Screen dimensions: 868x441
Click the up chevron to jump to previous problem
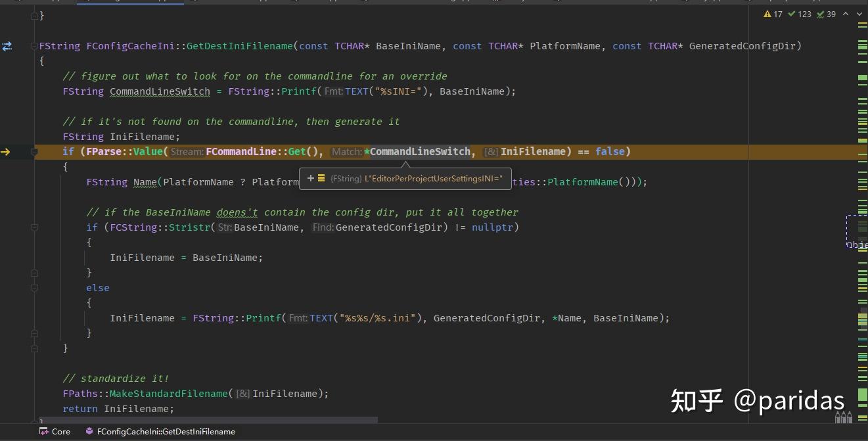tap(846, 14)
